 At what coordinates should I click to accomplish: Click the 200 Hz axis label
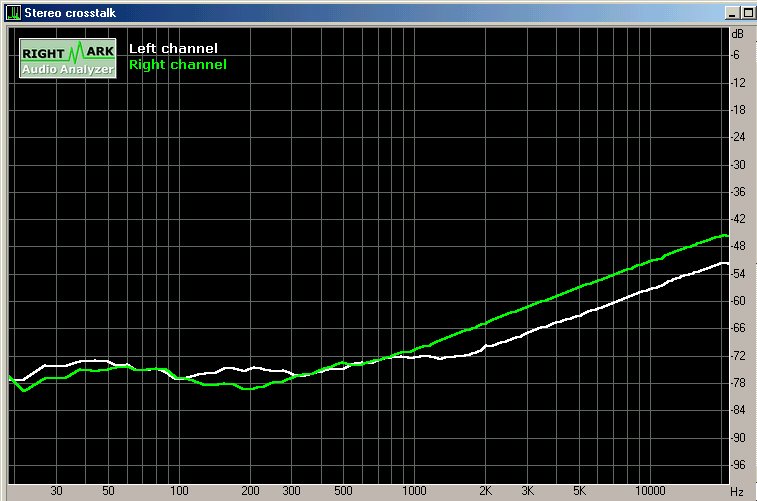pyautogui.click(x=250, y=491)
